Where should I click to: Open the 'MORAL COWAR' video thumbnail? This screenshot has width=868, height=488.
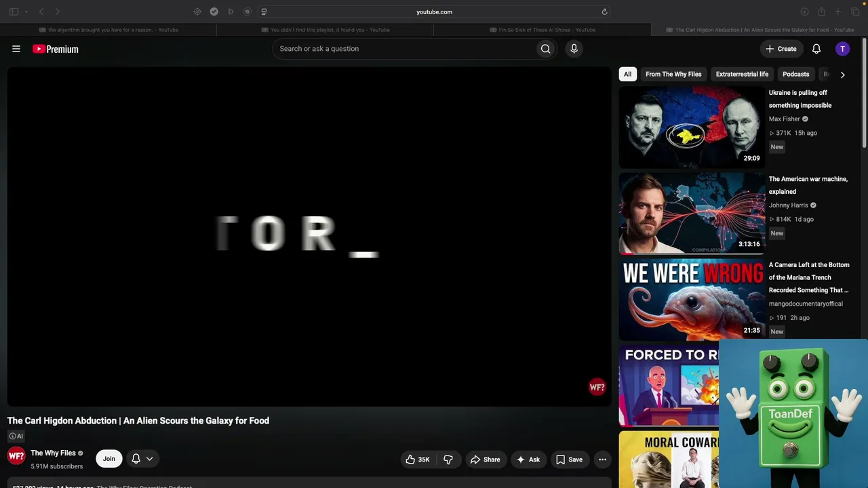click(x=669, y=460)
